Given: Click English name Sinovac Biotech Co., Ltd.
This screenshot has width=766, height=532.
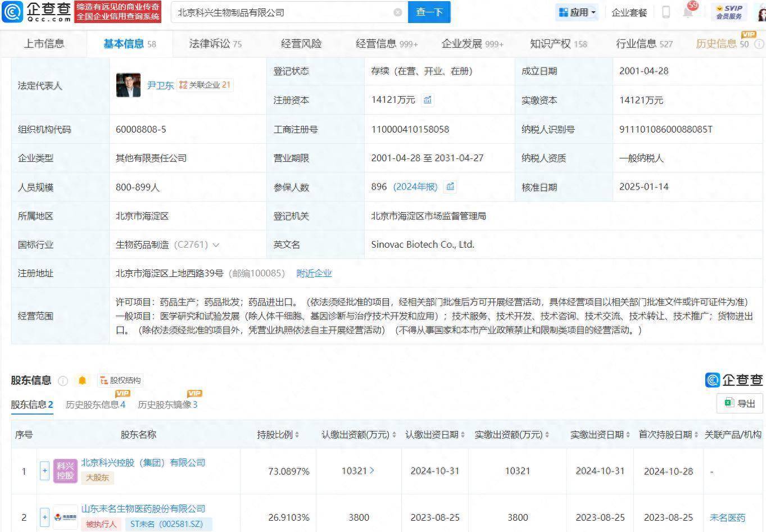Looking at the screenshot, I should [423, 244].
